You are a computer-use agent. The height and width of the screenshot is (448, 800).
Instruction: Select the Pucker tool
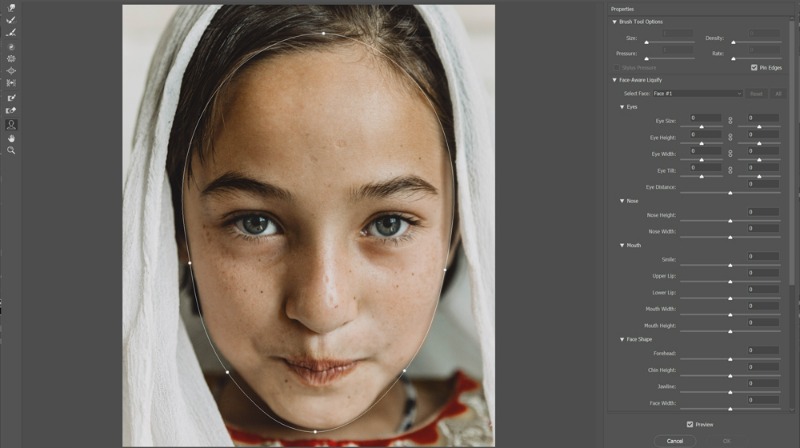pyautogui.click(x=11, y=59)
